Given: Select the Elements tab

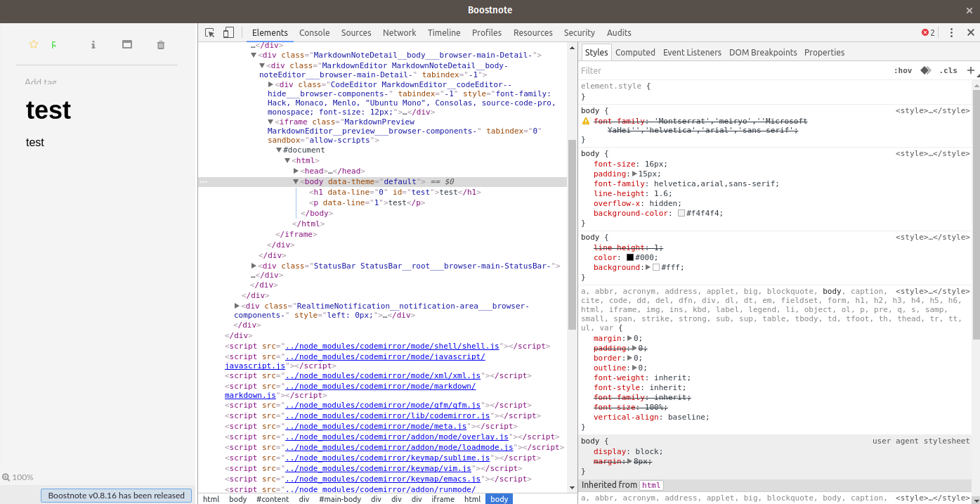Looking at the screenshot, I should tap(270, 32).
